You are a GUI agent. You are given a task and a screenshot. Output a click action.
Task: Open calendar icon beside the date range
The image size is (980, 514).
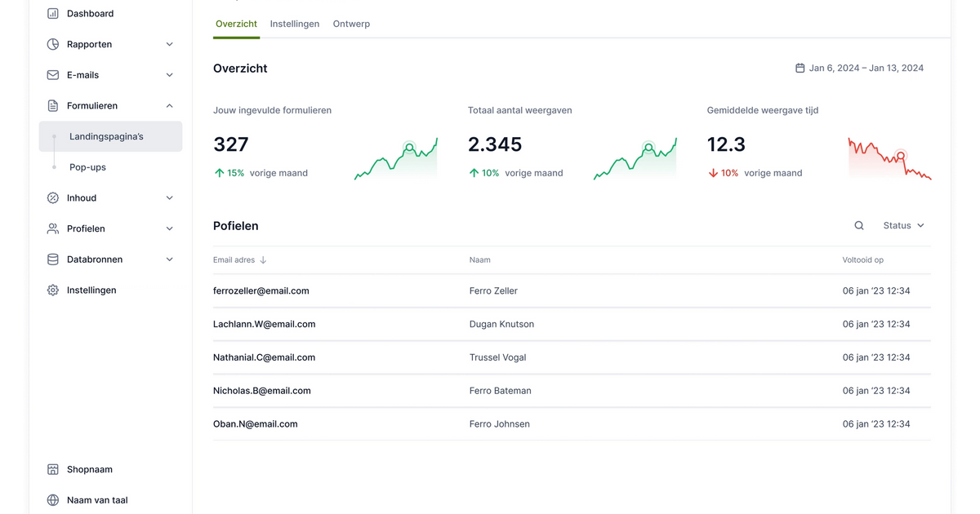[x=800, y=69]
